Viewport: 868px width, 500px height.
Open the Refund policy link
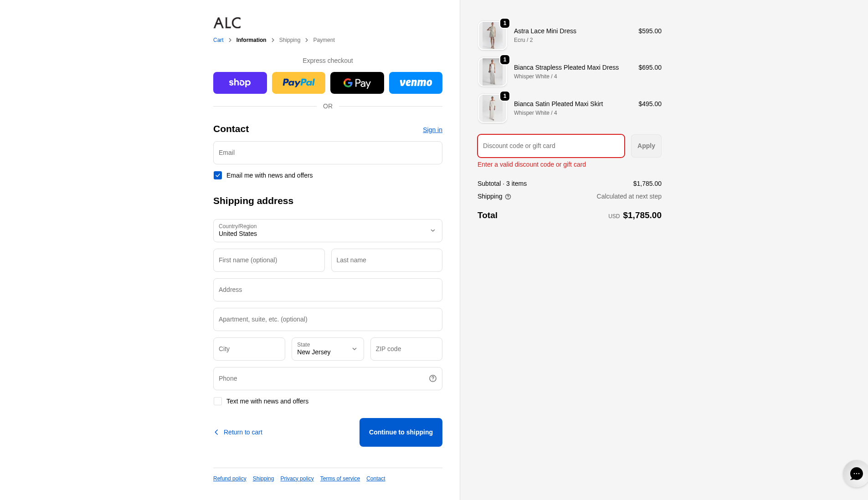pos(230,479)
